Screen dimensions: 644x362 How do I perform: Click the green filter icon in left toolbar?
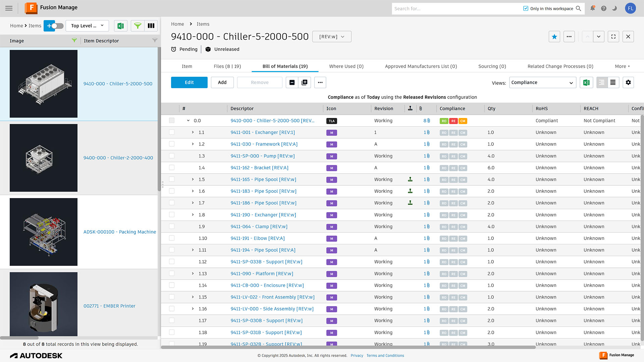click(x=138, y=26)
